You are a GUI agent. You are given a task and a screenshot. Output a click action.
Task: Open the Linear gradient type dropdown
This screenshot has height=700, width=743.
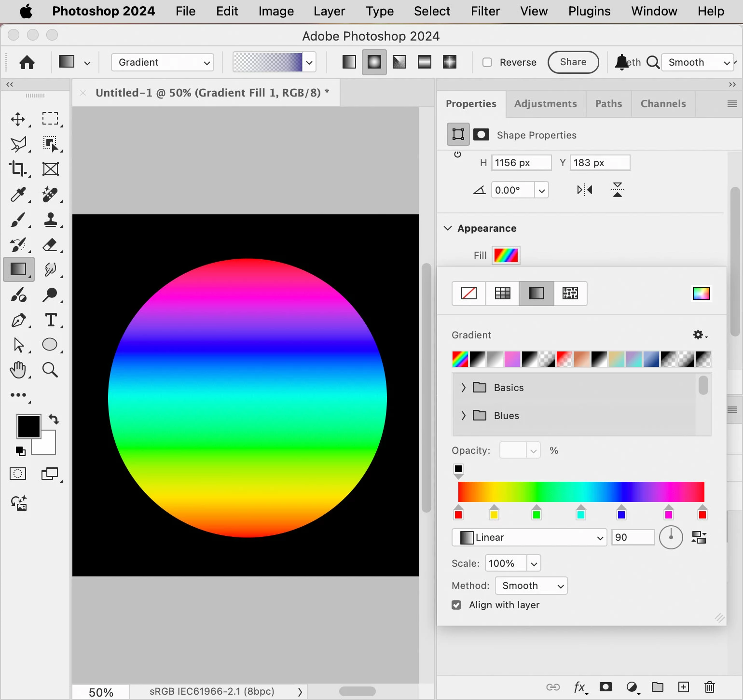(x=529, y=537)
